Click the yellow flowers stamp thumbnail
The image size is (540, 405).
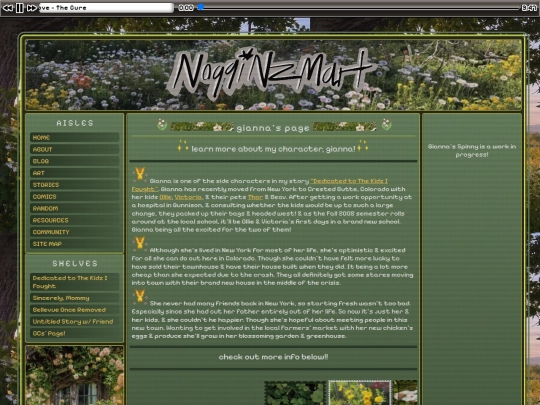[x=360, y=393]
